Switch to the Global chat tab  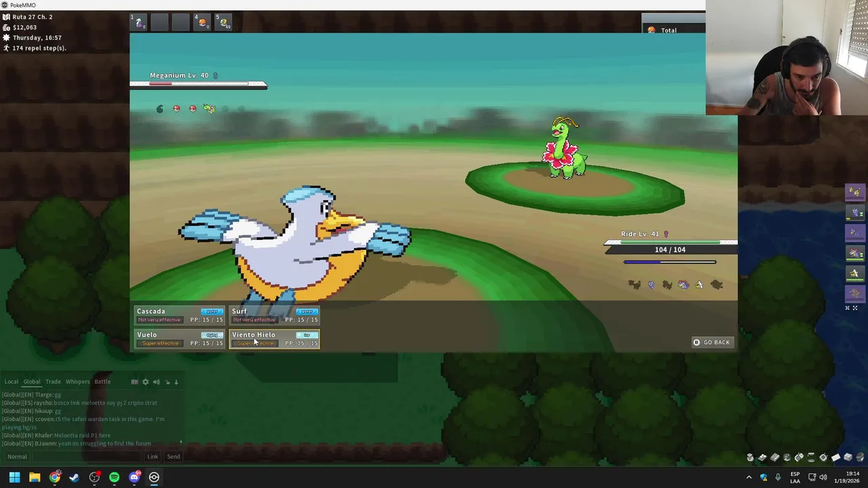point(32,382)
